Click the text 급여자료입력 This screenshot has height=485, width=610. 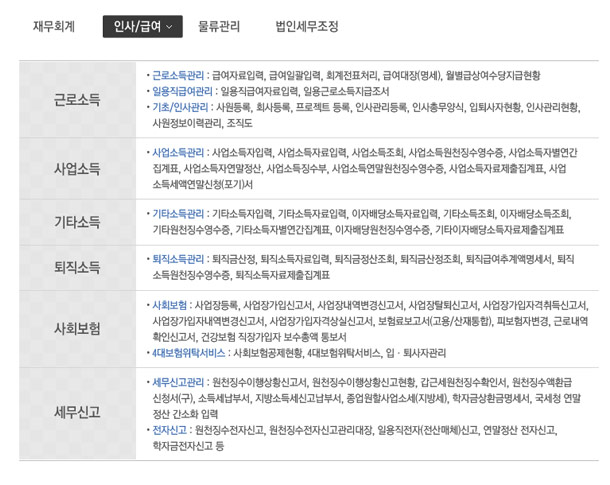coord(238,75)
